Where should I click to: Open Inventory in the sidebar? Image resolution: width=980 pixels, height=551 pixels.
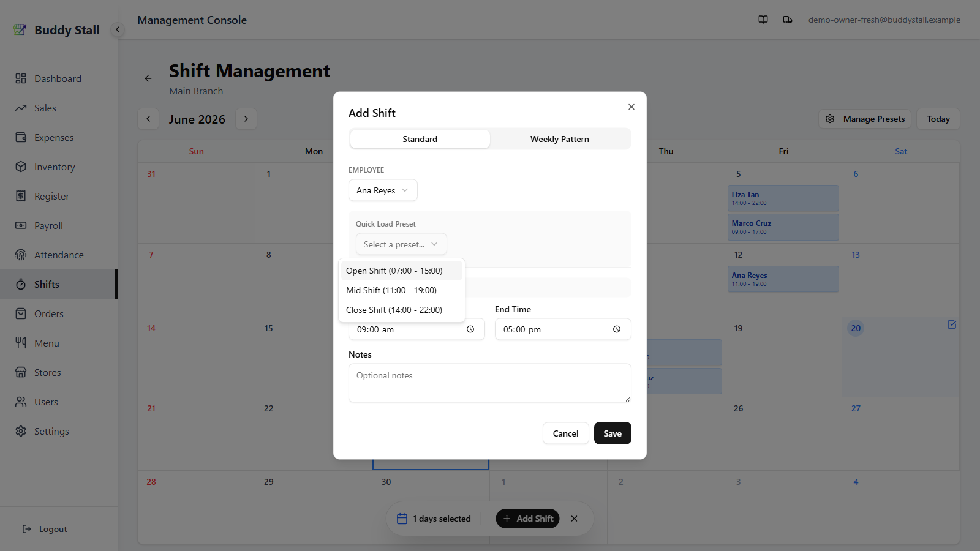(58, 167)
